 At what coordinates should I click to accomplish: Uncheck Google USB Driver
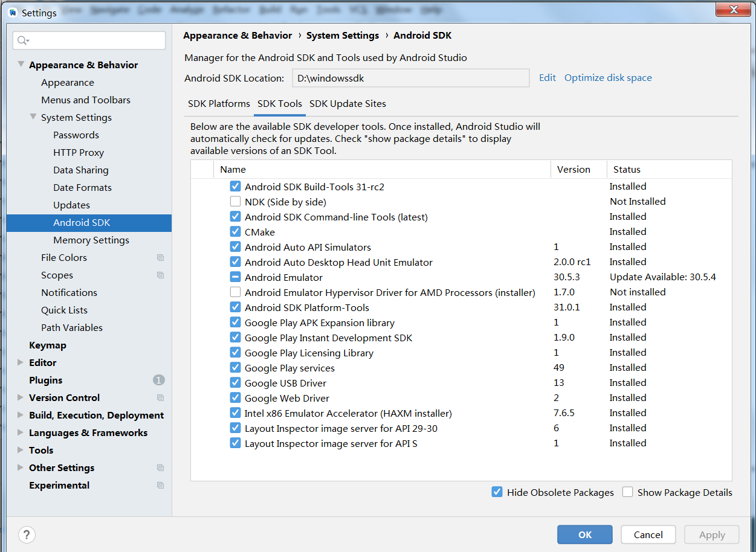pyautogui.click(x=235, y=383)
